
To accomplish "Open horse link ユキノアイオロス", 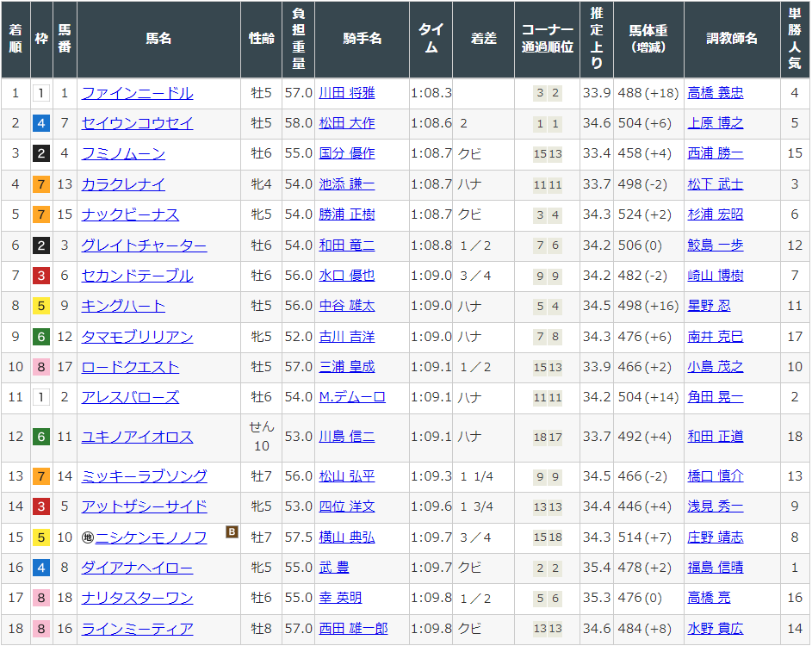I will [x=137, y=438].
